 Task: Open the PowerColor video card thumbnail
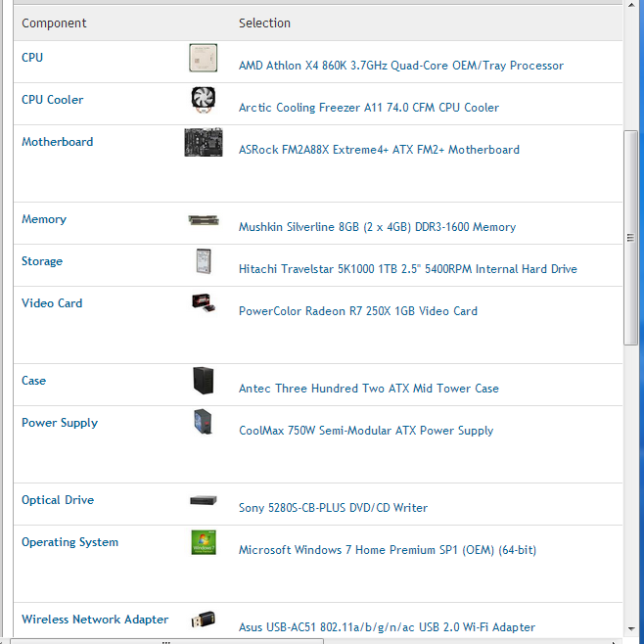203,304
